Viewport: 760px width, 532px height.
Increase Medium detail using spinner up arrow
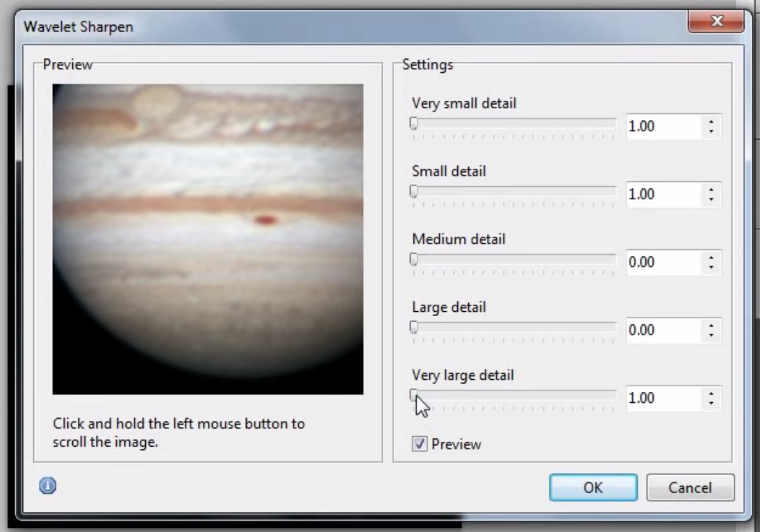pos(711,259)
